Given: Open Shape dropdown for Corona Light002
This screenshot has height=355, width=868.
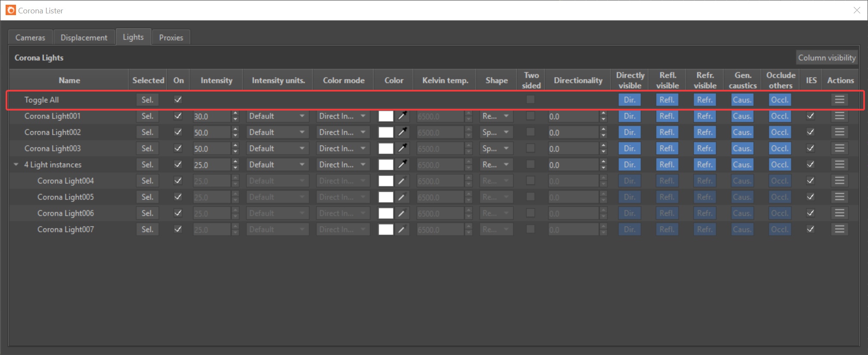Looking at the screenshot, I should (496, 132).
